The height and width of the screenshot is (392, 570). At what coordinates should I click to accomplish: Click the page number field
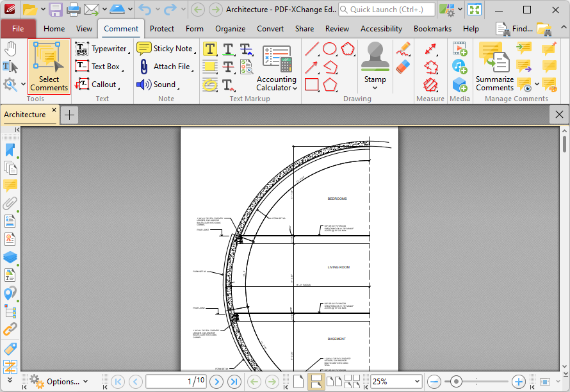(x=176, y=382)
